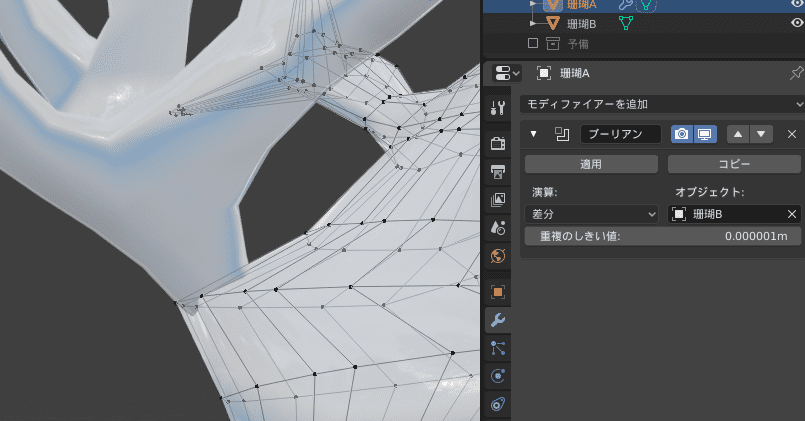
Task: Hide 珊瑚A using its eye icon
Action: point(796,4)
